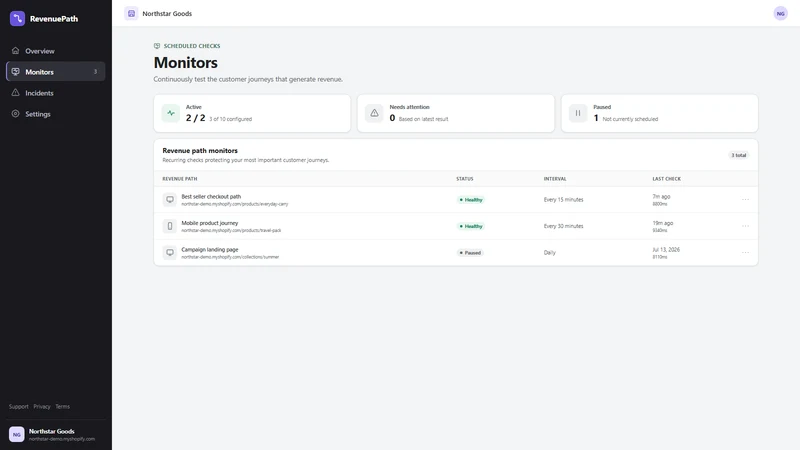Click the Northstar Goods store icon

tap(131, 13)
